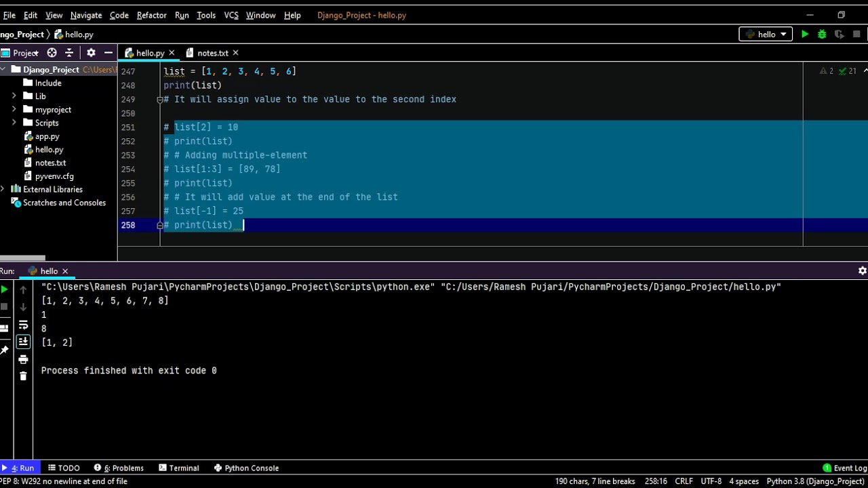Open the View menu
This screenshot has width=868, height=488.
[x=54, y=15]
